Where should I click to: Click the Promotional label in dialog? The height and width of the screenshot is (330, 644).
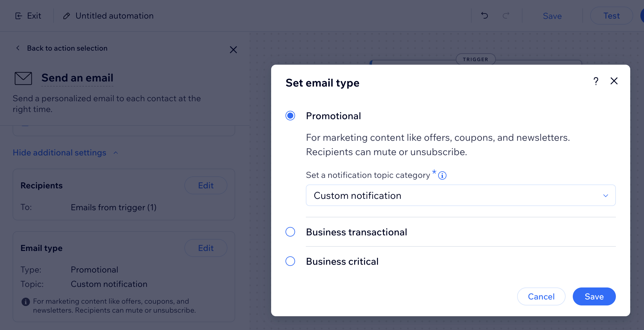pos(333,116)
